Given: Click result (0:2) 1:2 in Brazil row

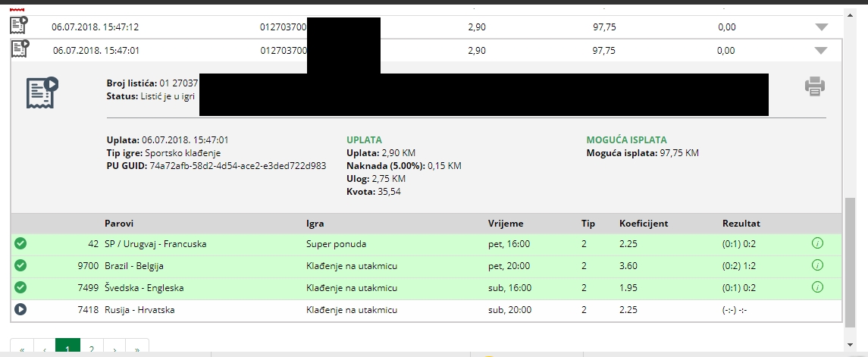Looking at the screenshot, I should point(739,266).
